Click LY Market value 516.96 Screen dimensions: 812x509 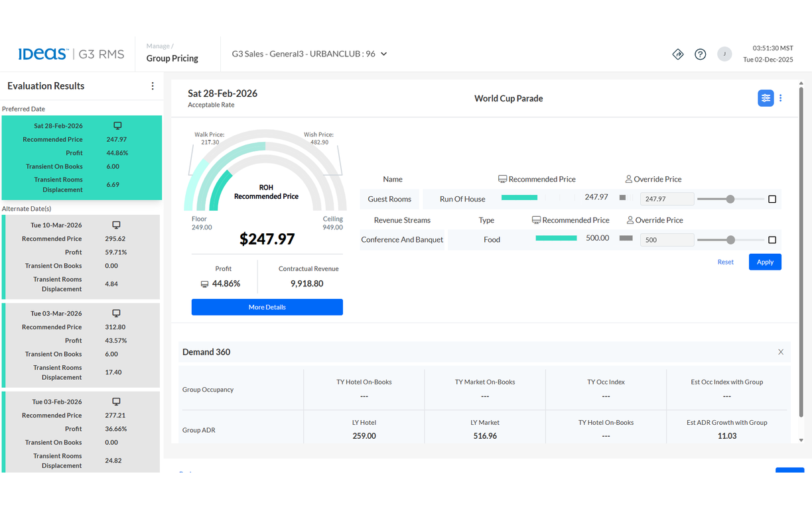(x=485, y=436)
